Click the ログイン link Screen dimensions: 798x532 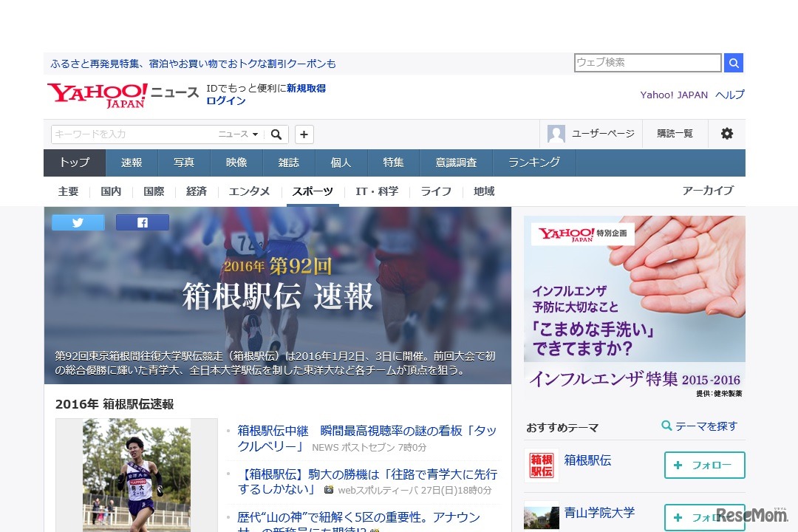224,100
